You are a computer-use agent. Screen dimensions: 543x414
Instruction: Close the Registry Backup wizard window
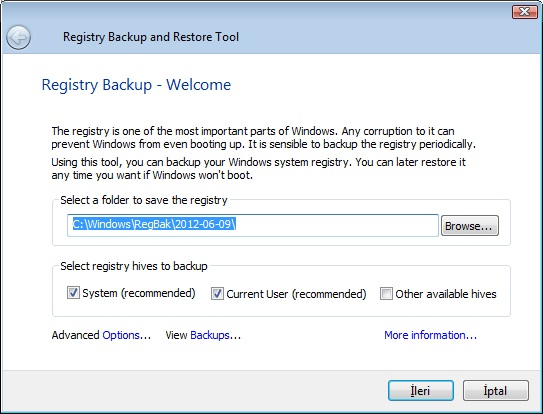[525, 11]
